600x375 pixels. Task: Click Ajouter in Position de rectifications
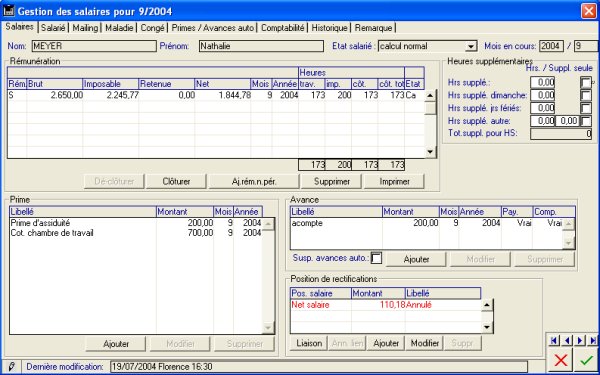click(386, 343)
